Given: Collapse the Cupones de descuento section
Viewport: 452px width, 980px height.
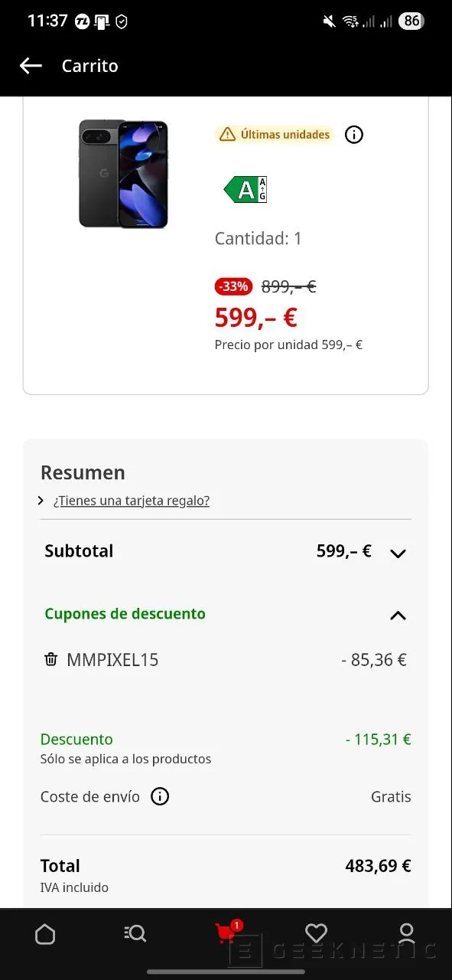Looking at the screenshot, I should [398, 615].
